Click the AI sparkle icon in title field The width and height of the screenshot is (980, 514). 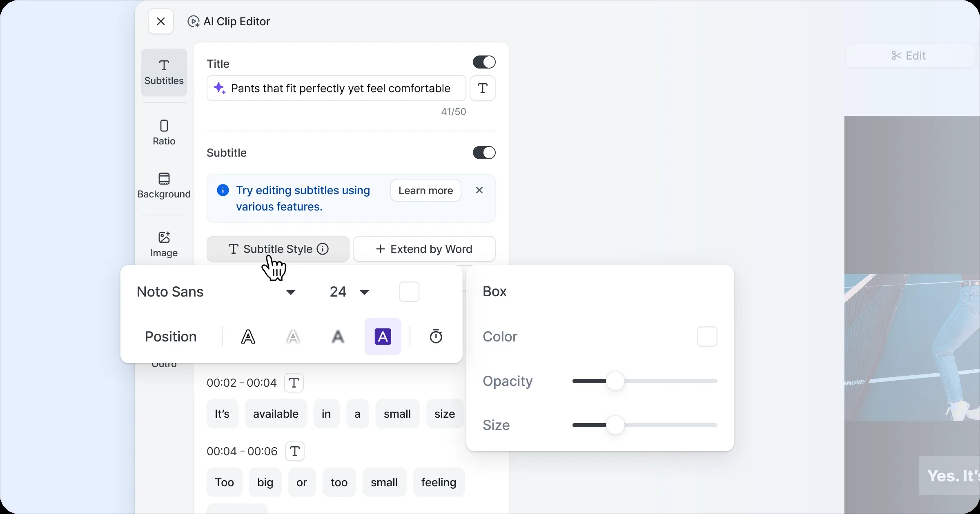(220, 88)
